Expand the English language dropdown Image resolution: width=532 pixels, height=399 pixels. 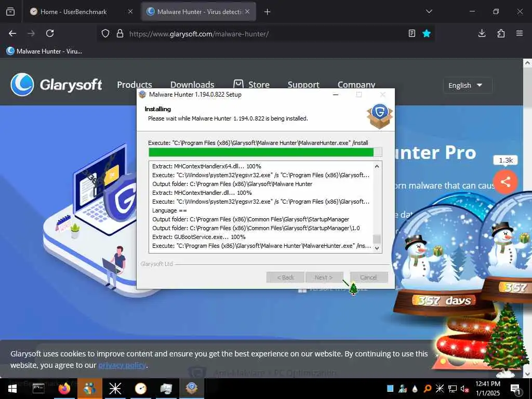pyautogui.click(x=467, y=86)
